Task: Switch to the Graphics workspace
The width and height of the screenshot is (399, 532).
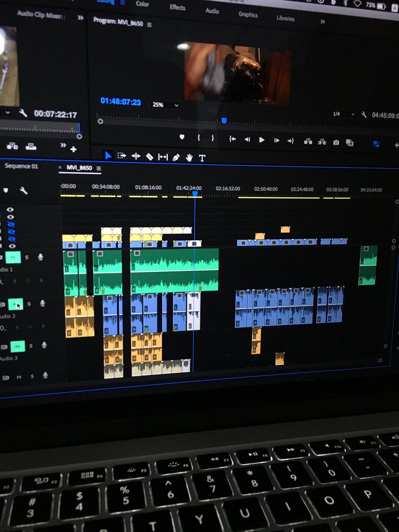Action: (248, 15)
